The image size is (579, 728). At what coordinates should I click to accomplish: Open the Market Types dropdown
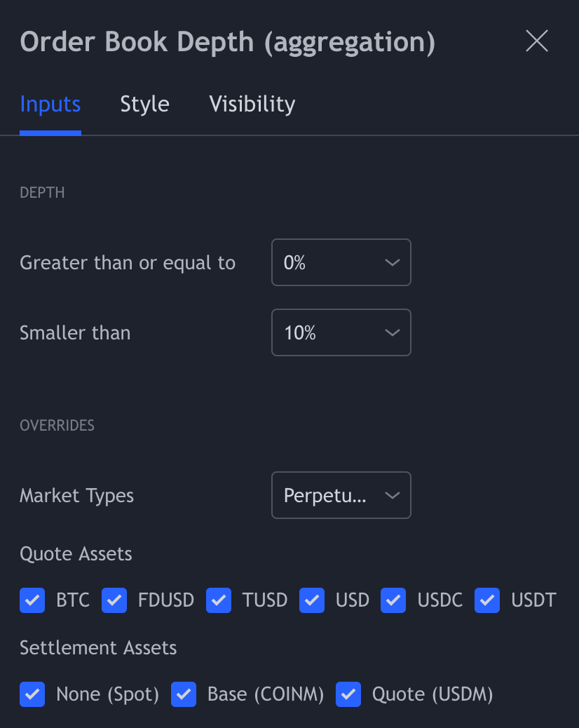point(341,496)
